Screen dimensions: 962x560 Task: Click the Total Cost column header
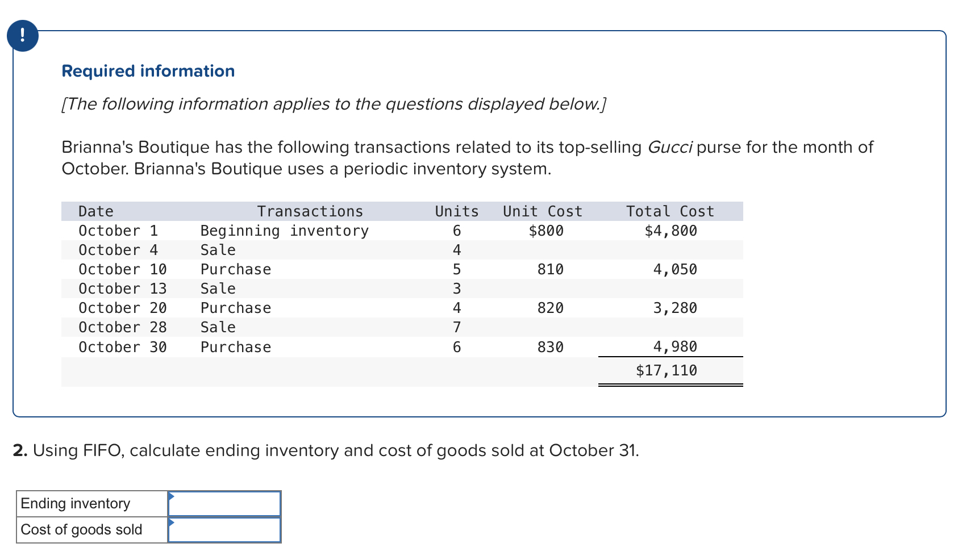click(x=669, y=211)
